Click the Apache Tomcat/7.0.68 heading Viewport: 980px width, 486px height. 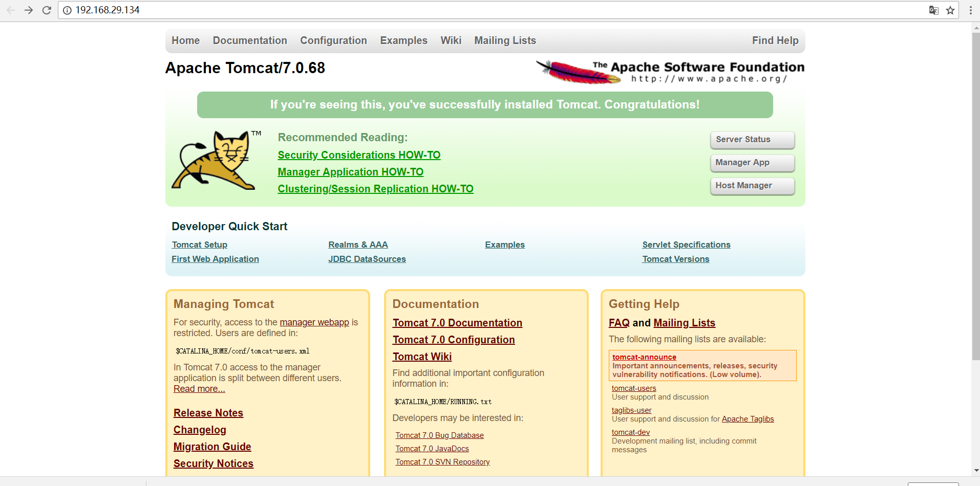[245, 68]
